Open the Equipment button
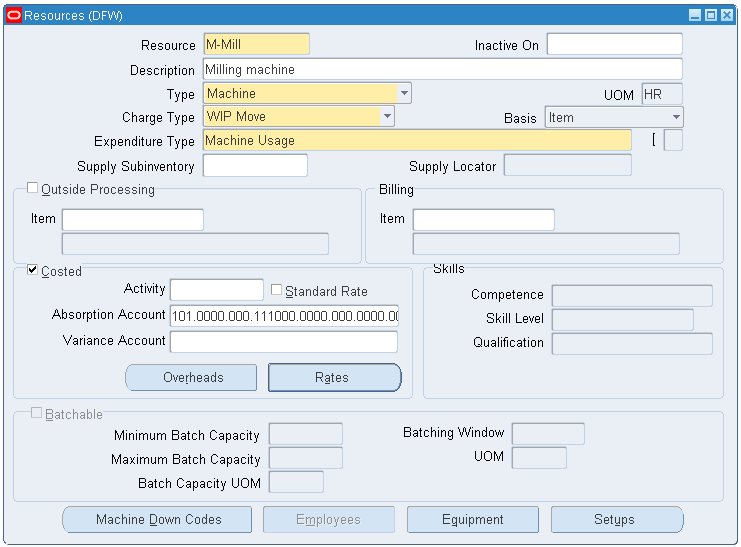The width and height of the screenshot is (741, 547). [x=473, y=520]
